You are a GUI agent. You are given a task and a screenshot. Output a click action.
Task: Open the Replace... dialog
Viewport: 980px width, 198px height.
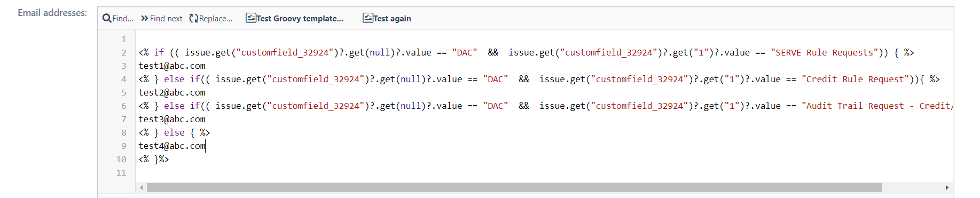[x=211, y=19]
